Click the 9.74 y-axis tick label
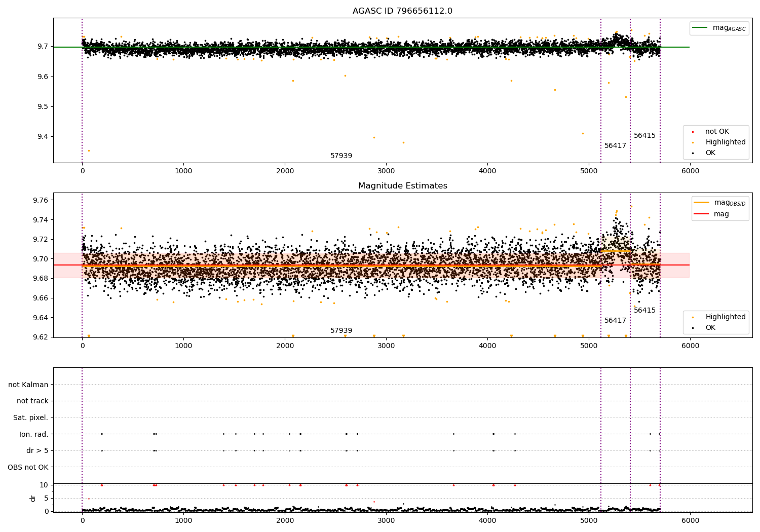 point(40,220)
